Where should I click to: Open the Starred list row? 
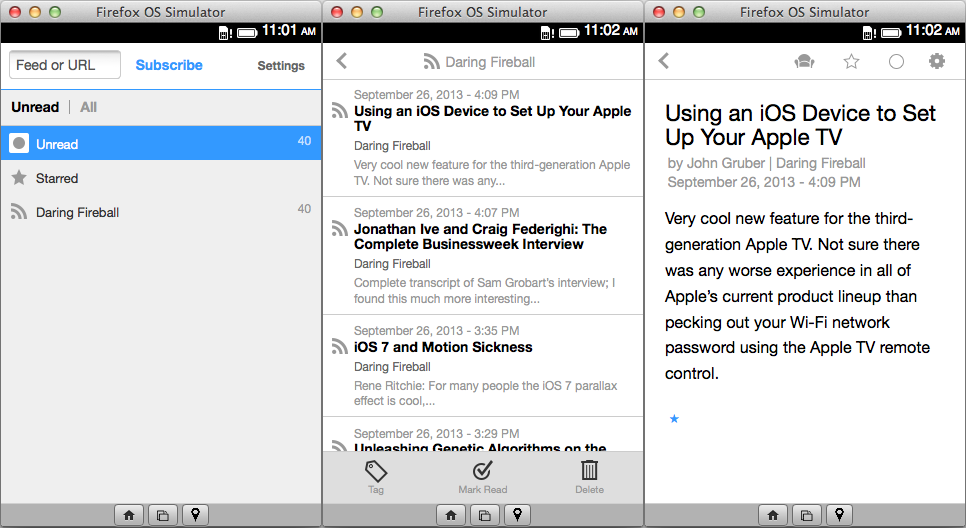[x=161, y=178]
